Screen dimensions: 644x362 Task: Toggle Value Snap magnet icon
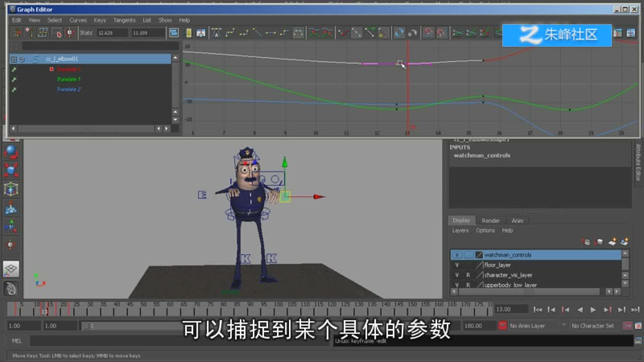442,33
